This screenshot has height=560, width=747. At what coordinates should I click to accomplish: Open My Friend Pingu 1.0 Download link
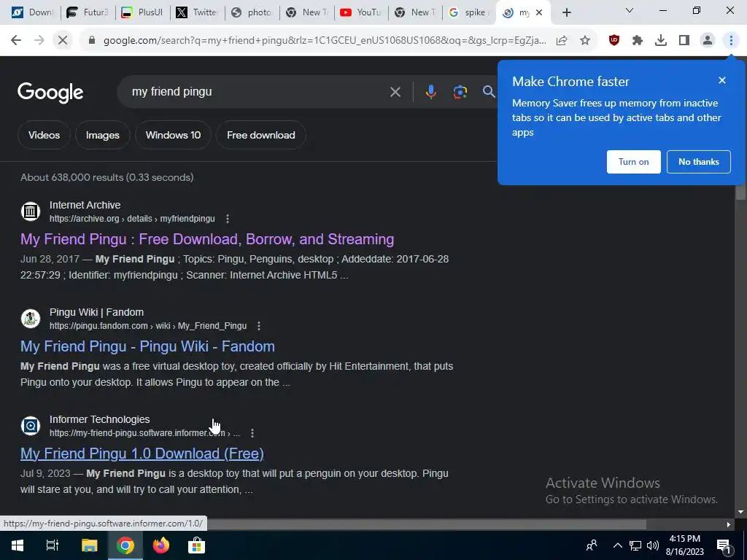(x=142, y=454)
